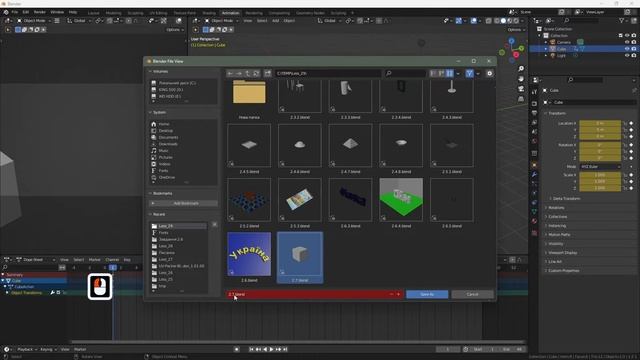The image size is (640, 360).
Task: Click the Scale X value field
Action: pyautogui.click(x=600, y=175)
